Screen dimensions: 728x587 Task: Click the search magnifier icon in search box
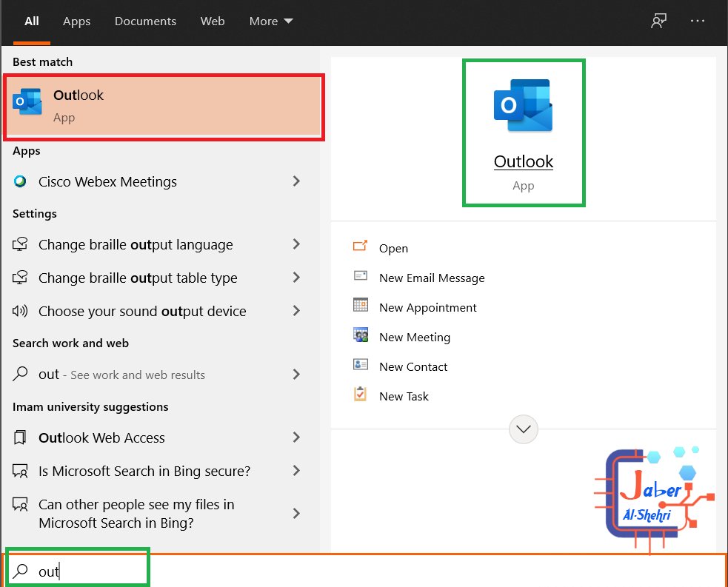(20, 571)
